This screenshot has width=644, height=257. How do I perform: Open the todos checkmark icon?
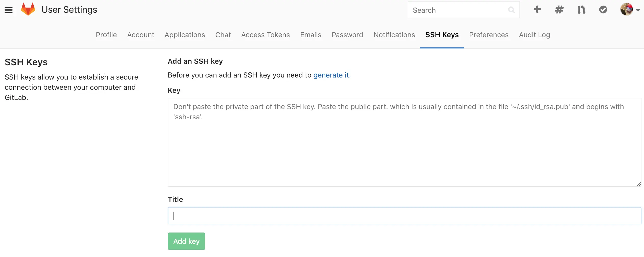click(x=603, y=10)
